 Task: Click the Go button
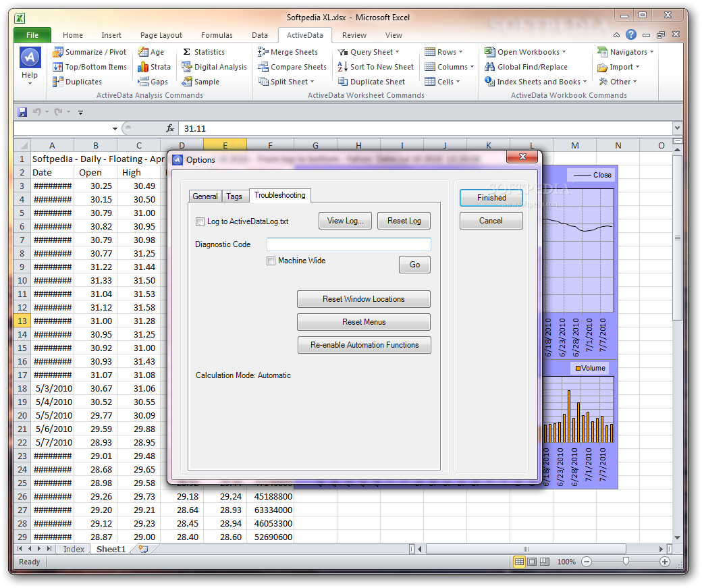pos(414,265)
